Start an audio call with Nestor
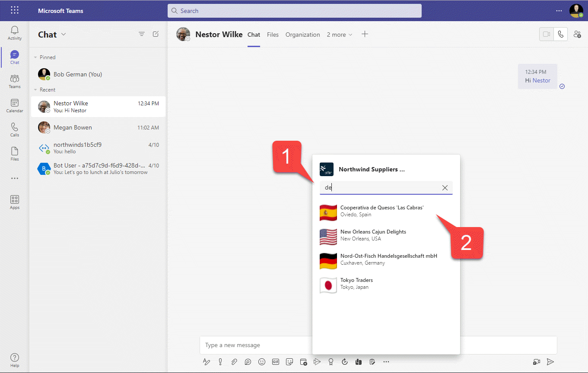The height and width of the screenshot is (373, 588). (560, 34)
